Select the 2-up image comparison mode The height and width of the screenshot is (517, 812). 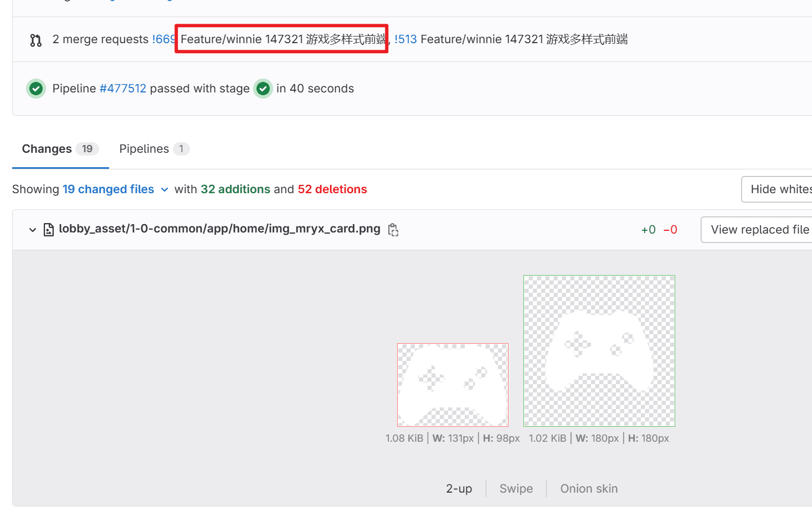pos(459,489)
